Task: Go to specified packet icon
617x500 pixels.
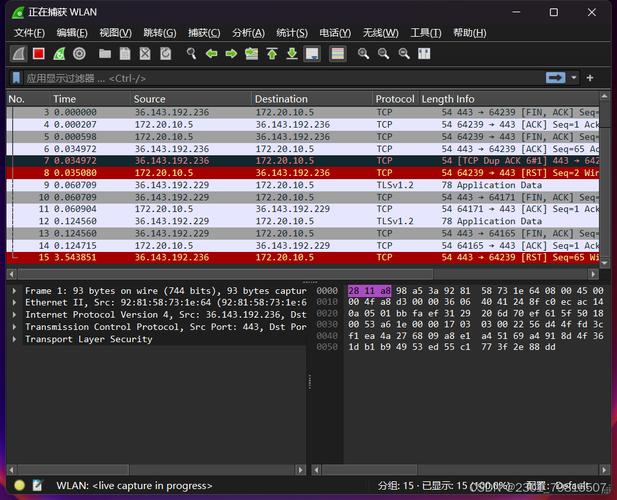Action: point(251,54)
